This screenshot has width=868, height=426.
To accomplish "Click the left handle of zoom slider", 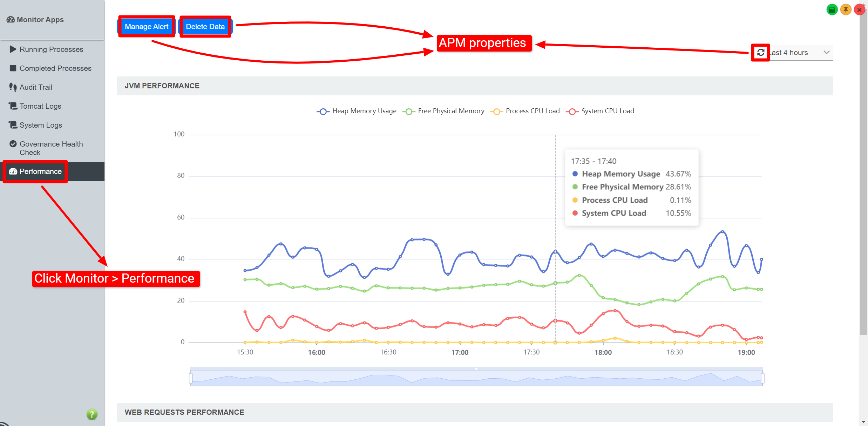I will pyautogui.click(x=191, y=378).
